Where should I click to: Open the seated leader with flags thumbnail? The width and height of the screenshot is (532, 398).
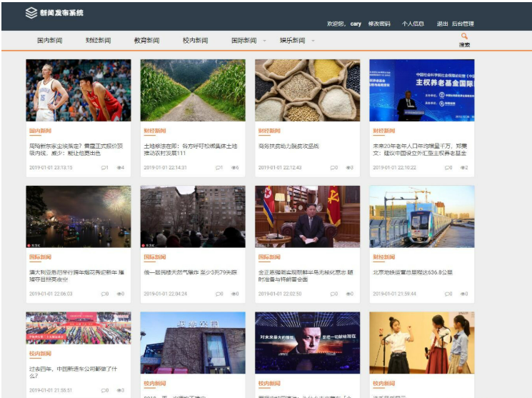pyautogui.click(x=307, y=217)
